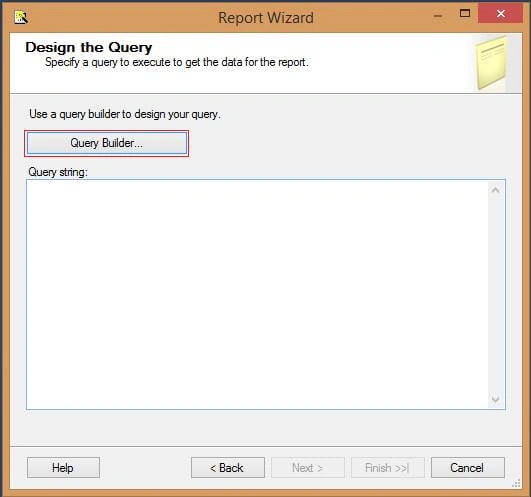Image resolution: width=531 pixels, height=497 pixels.
Task: Click the Help button
Action: point(63,468)
